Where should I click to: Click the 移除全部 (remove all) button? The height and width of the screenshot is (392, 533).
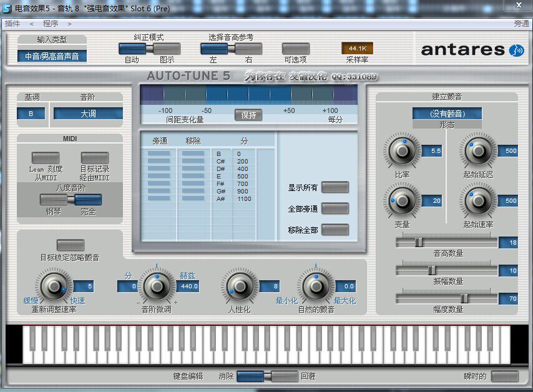(x=335, y=230)
